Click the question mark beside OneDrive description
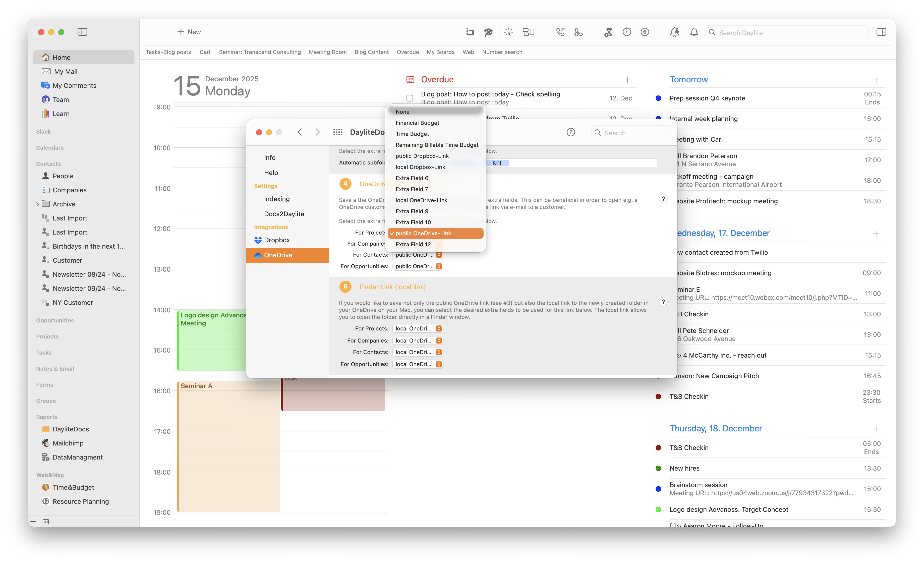 (x=663, y=199)
